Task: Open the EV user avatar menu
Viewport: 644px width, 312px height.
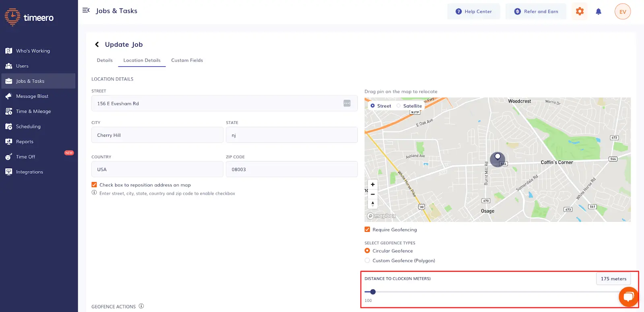Action: tap(623, 12)
